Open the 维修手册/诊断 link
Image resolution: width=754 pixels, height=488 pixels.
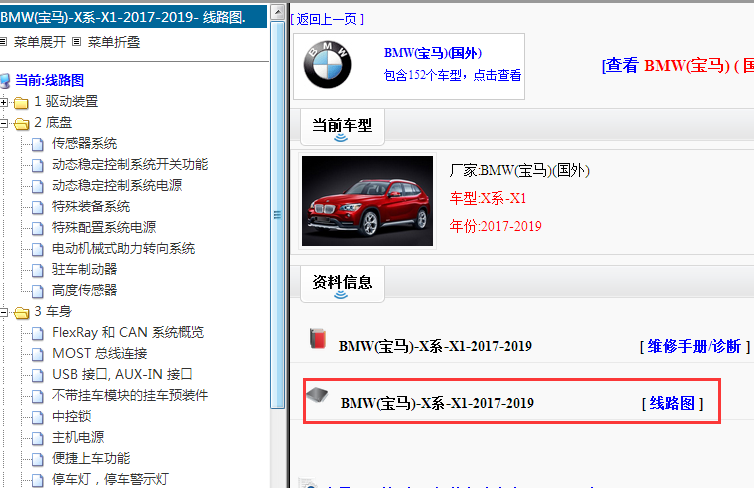(x=694, y=346)
